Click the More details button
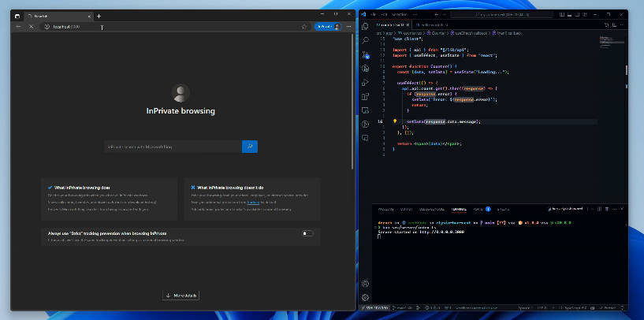This screenshot has width=644, height=320. tap(181, 296)
